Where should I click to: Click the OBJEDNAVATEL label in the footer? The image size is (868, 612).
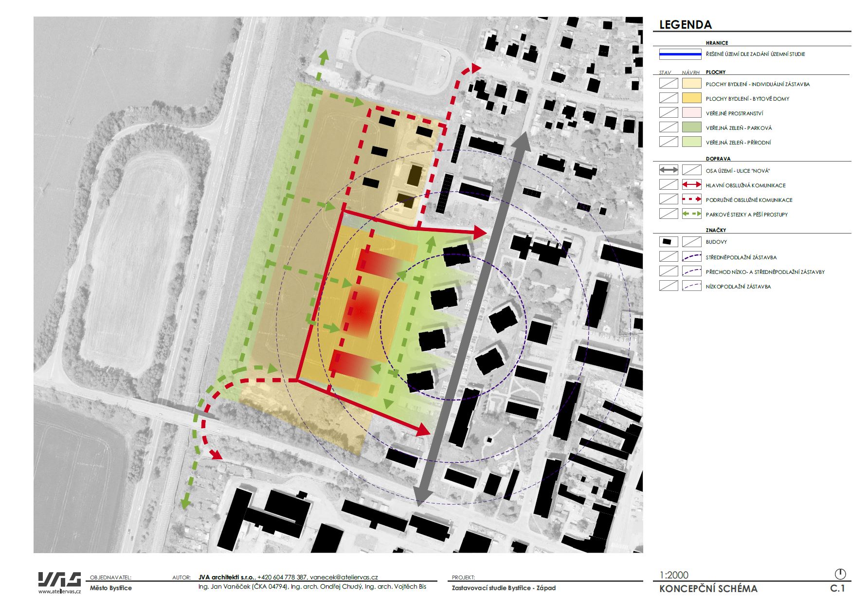(111, 577)
